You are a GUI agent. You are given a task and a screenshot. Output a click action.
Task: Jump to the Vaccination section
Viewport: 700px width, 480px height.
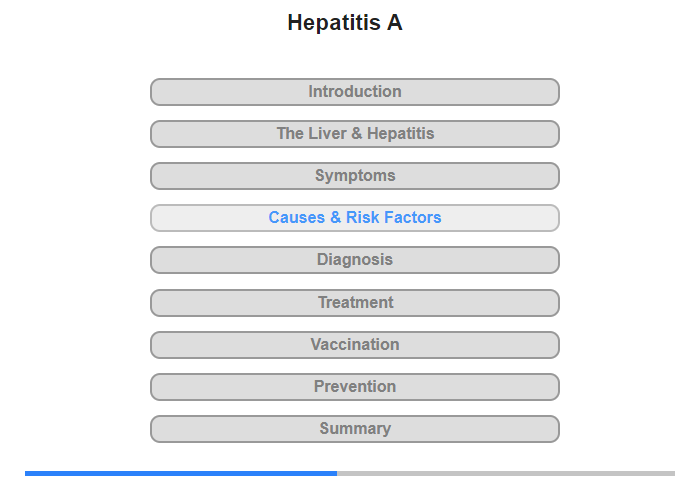point(354,345)
